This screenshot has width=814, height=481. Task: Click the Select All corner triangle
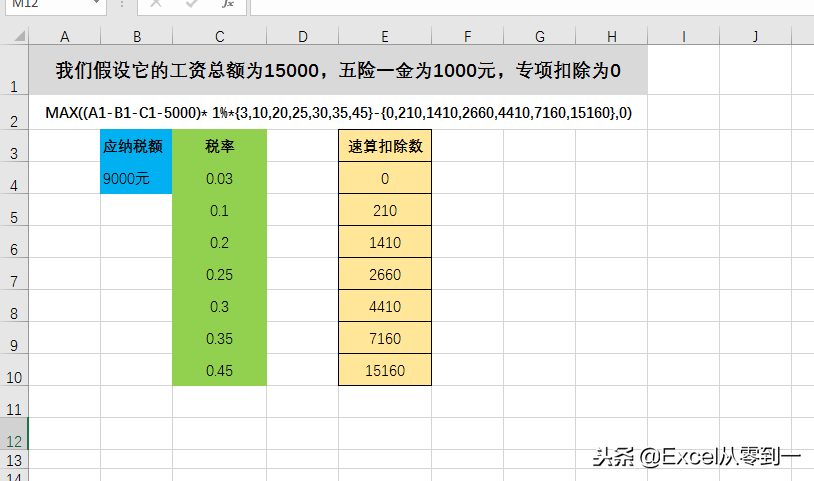pos(20,36)
